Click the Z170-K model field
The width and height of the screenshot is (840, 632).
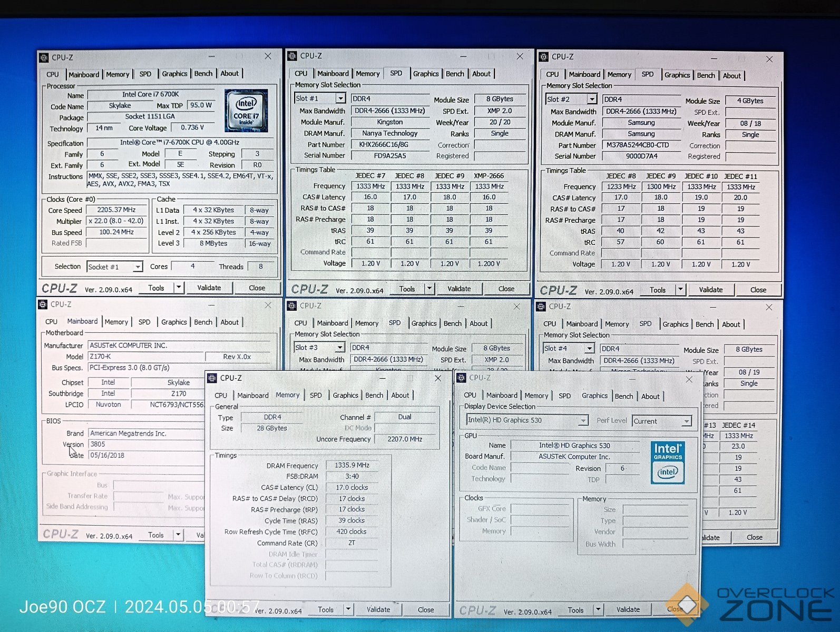[146, 357]
